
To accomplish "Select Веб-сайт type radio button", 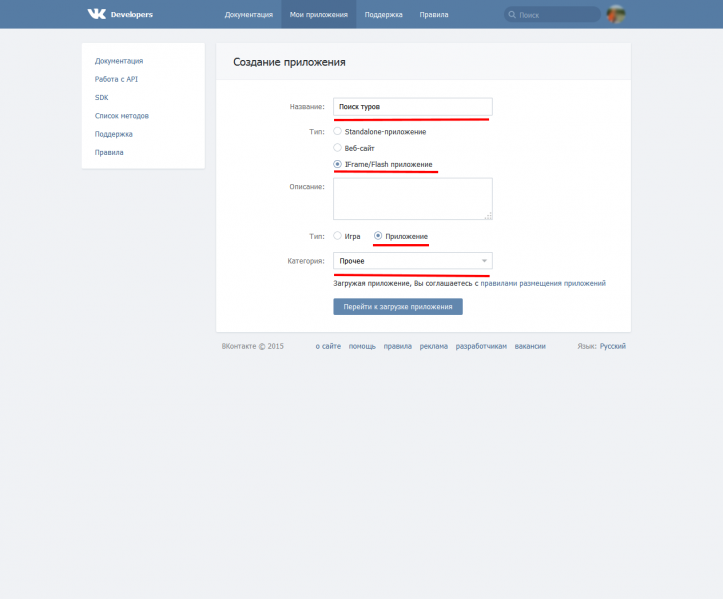I will tap(338, 147).
